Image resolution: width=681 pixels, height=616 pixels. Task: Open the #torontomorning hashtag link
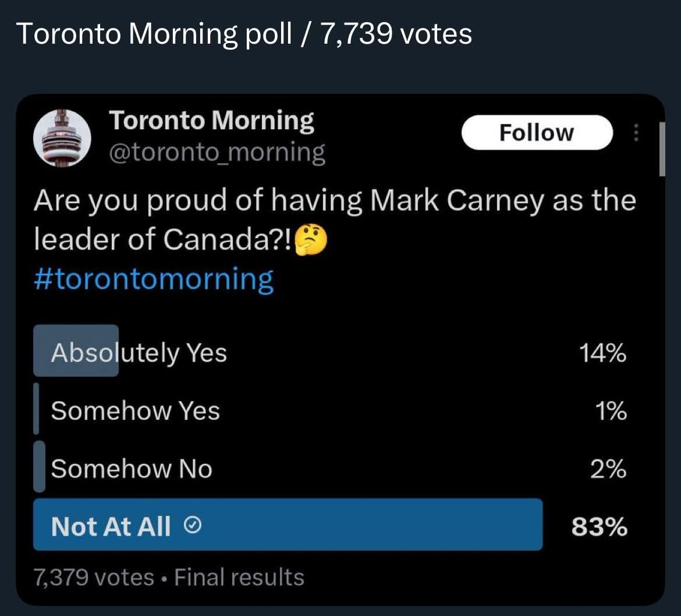click(x=154, y=279)
